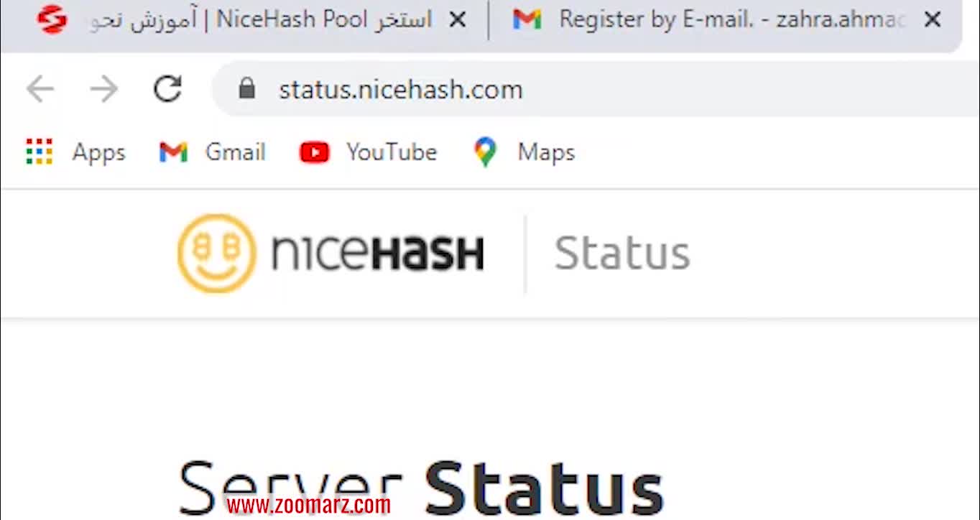The width and height of the screenshot is (980, 520).
Task: Close the NiceHash Pool tab
Action: coord(457,20)
